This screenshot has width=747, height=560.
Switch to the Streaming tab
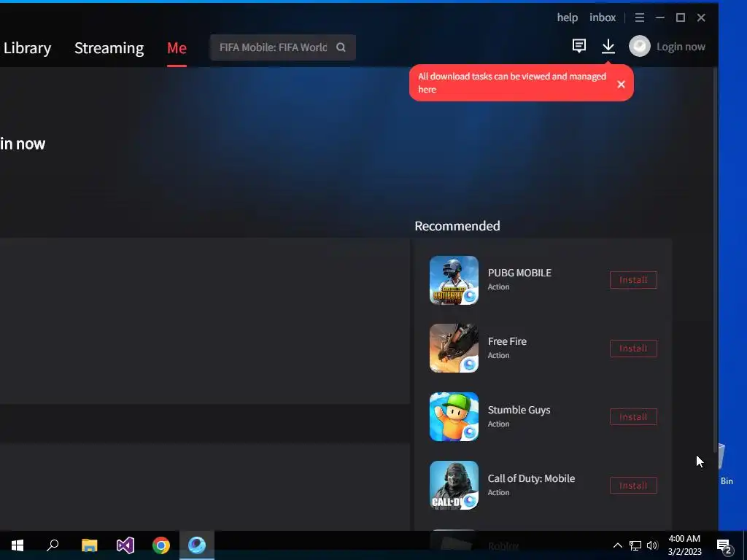[109, 48]
